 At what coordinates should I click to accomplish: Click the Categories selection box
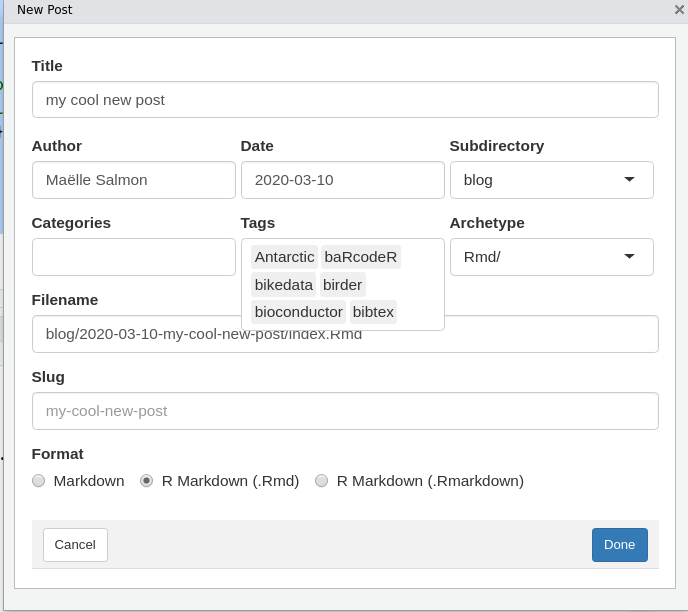click(x=133, y=257)
